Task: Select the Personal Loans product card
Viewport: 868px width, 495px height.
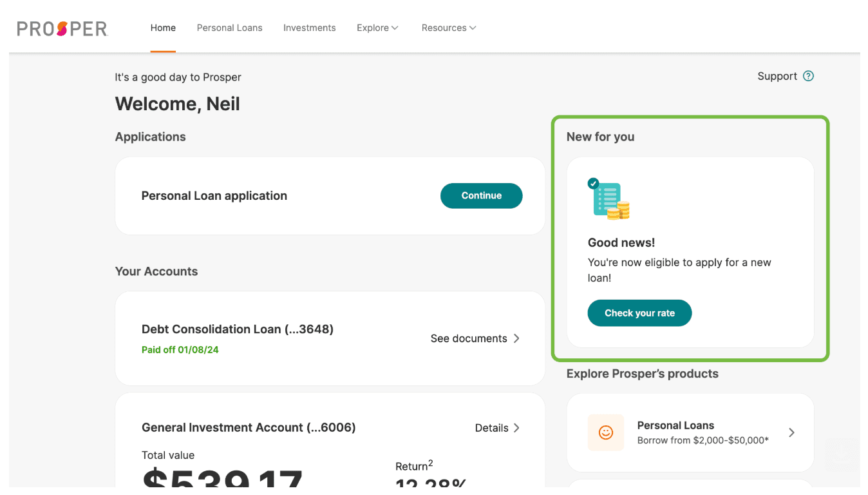Action: coord(690,432)
